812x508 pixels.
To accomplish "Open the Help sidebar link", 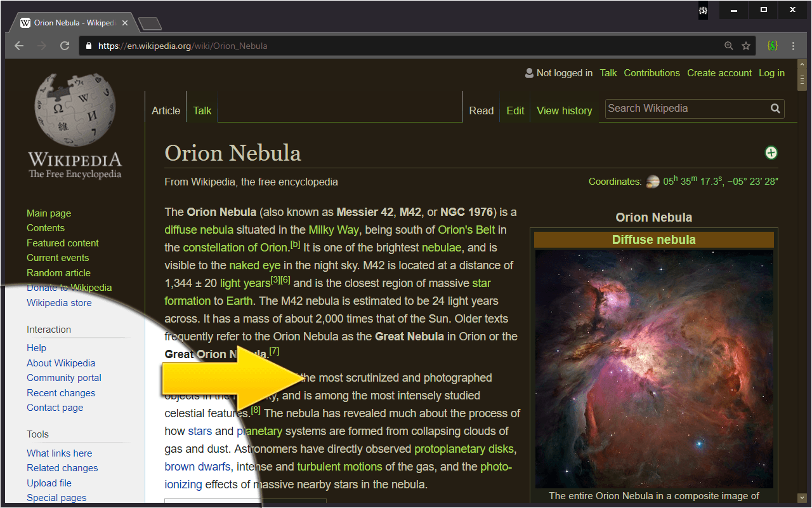I will click(36, 348).
